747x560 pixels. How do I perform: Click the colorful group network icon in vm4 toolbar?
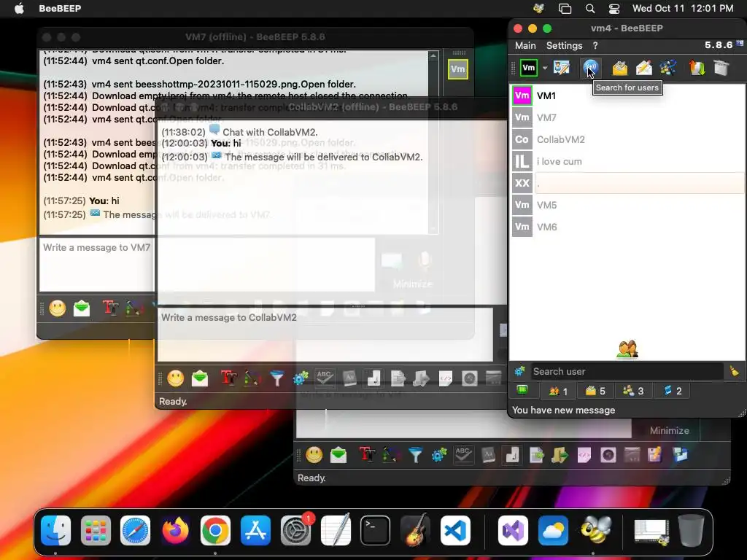point(668,68)
